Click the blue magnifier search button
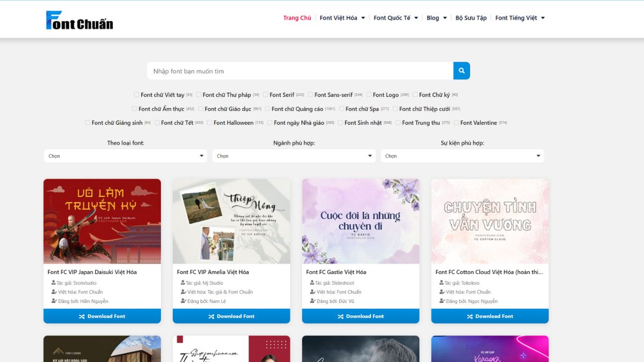Screen dimensions: 644x362 click(462, 71)
